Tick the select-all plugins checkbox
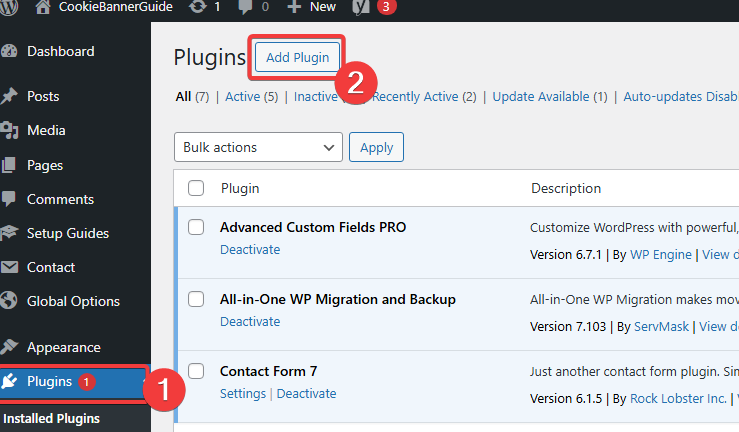739x432 pixels. point(196,188)
